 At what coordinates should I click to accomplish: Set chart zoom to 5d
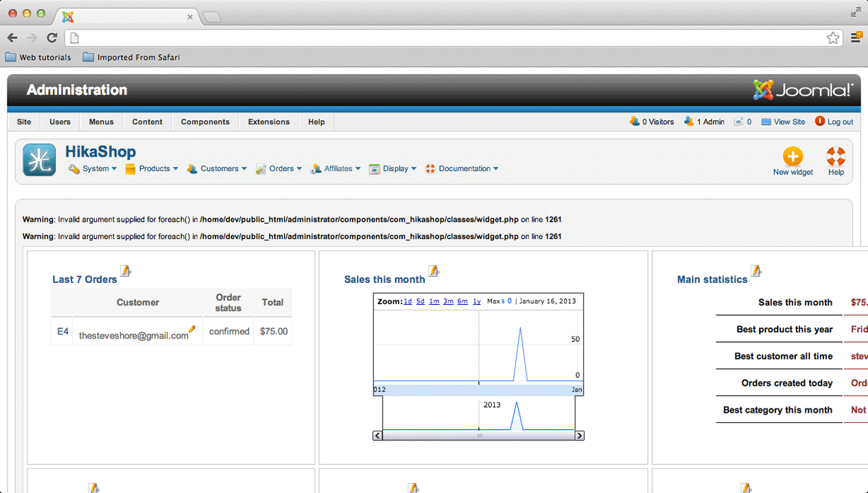pyautogui.click(x=421, y=301)
